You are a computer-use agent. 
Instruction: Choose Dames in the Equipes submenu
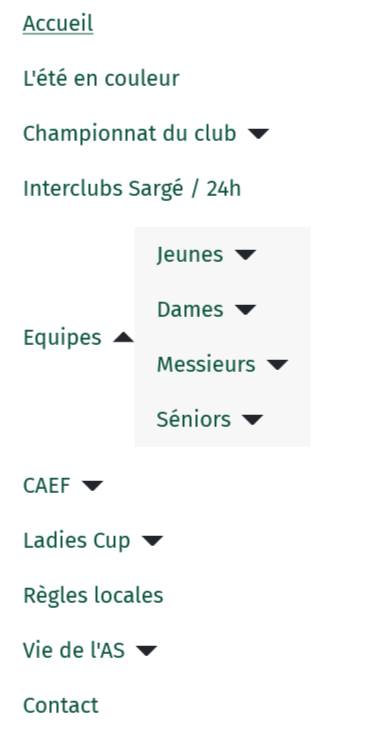[190, 310]
